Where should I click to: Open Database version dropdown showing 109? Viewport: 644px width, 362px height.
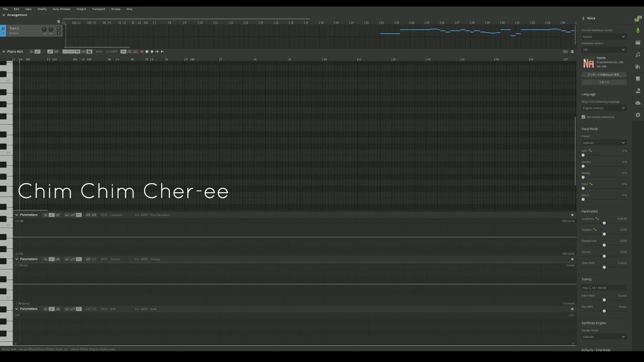604,49
